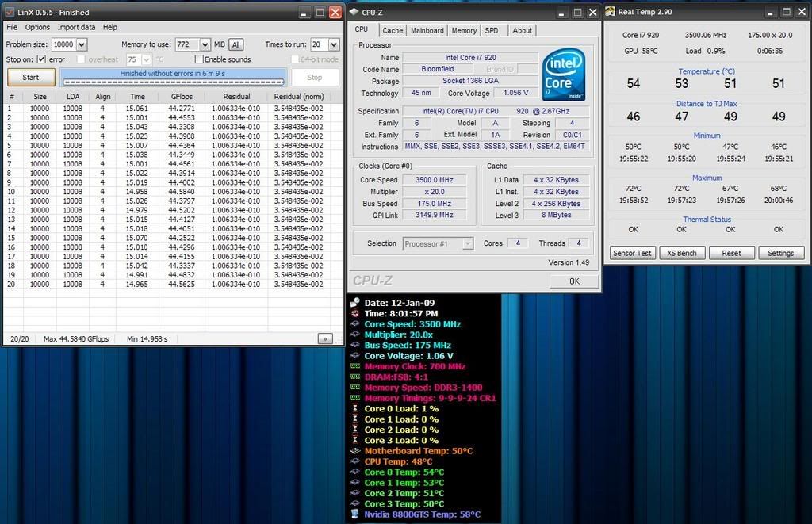This screenshot has width=812, height=524.
Task: Click the hourglass icon beside Core 2 Load
Action: click(x=354, y=429)
